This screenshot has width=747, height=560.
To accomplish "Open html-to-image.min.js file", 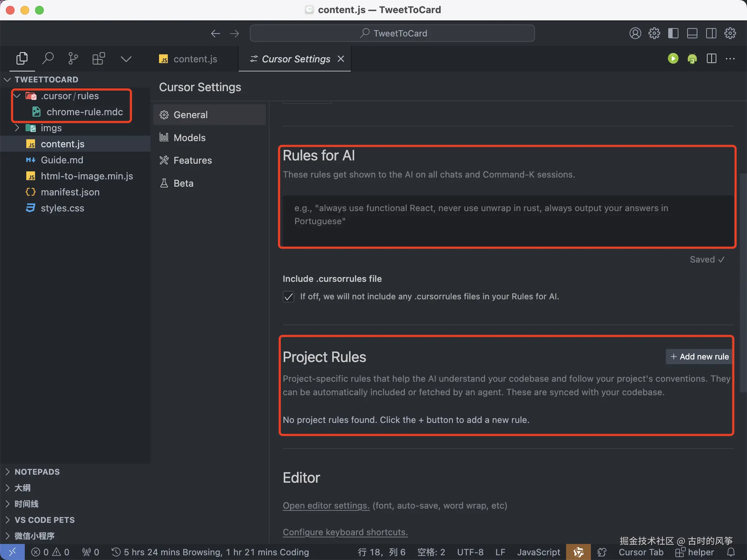I will pos(75,176).
